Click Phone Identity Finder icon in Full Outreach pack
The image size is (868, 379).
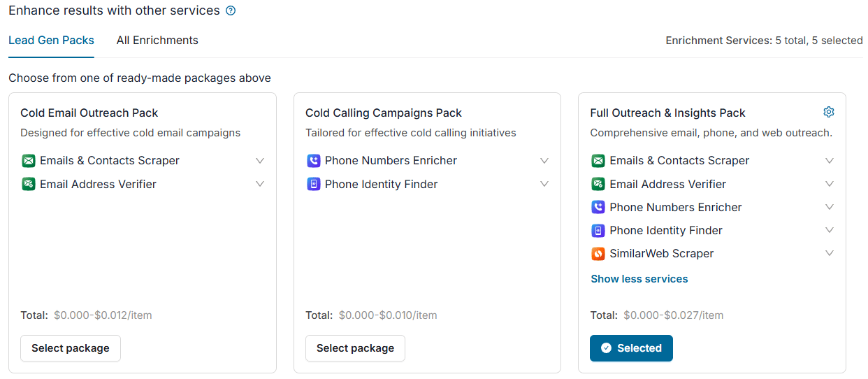point(598,231)
